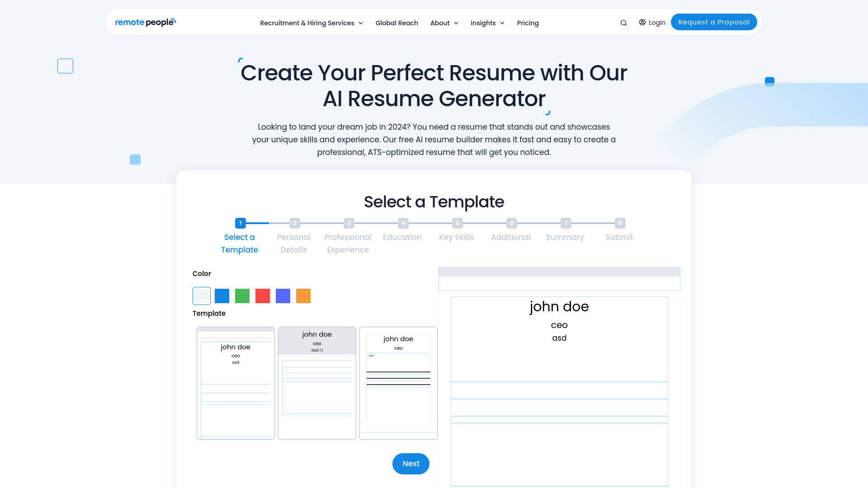This screenshot has height=488, width=868.
Task: Select the red color option
Action: (x=262, y=296)
